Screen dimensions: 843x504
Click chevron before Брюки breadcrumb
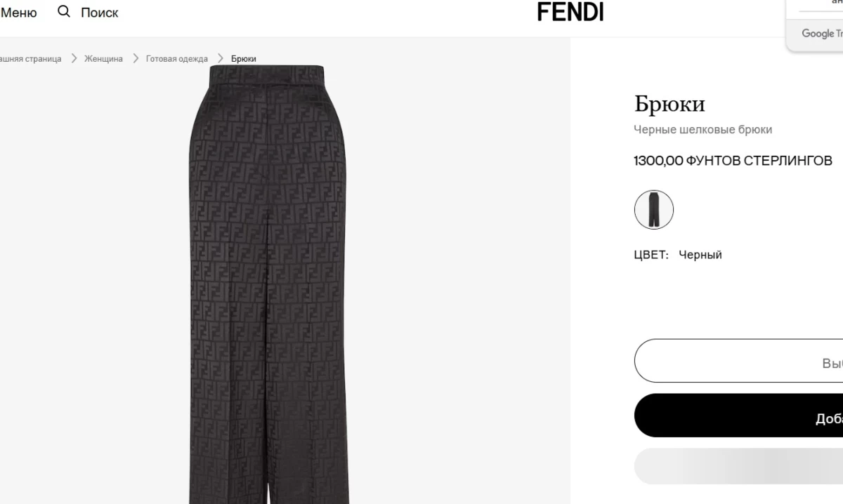[221, 59]
